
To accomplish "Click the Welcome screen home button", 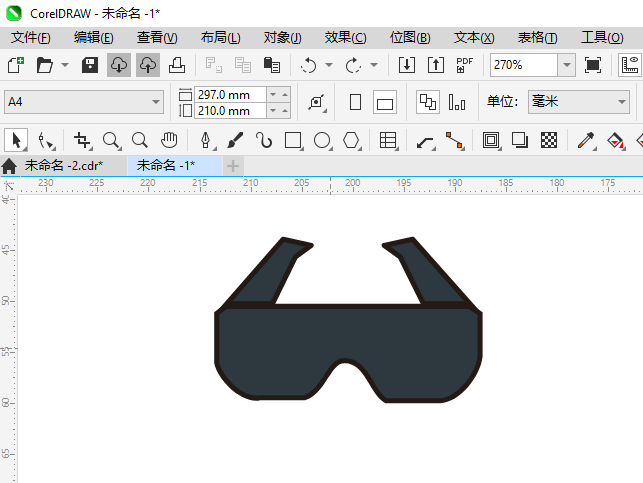I will click(x=10, y=165).
